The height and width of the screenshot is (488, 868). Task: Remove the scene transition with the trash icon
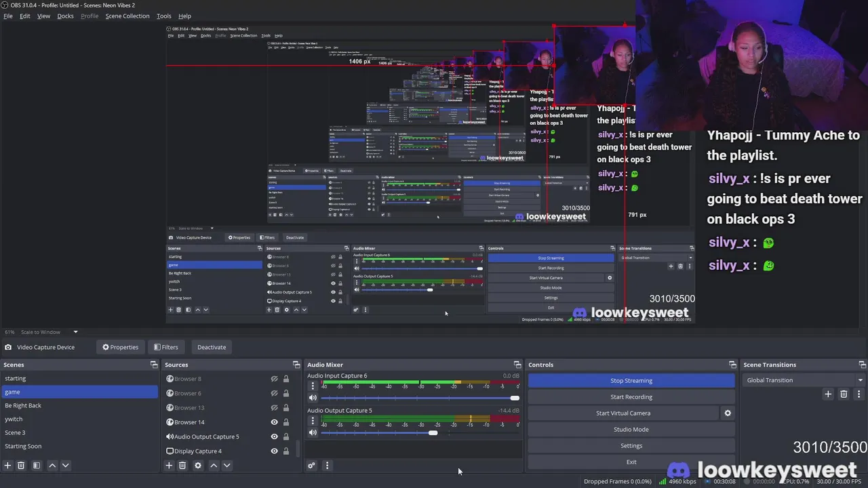(x=844, y=394)
